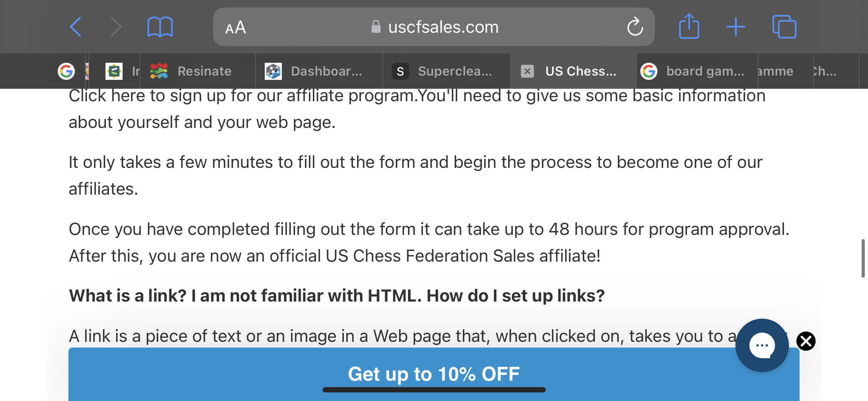Switch to the Dashboard tab
The width and height of the screenshot is (868, 401).
tap(319, 71)
